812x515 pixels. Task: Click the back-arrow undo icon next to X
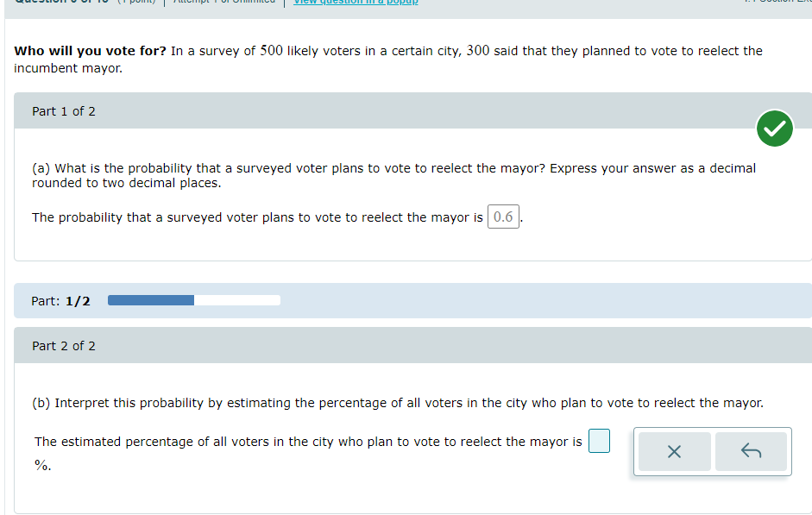[x=751, y=451]
